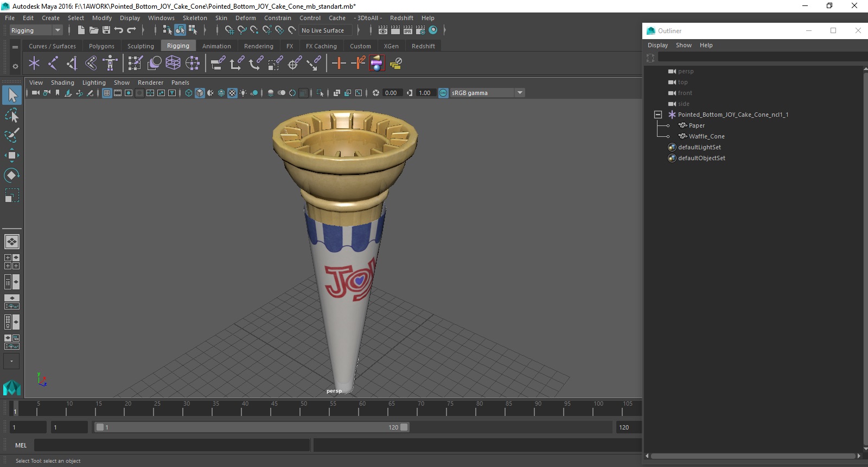Toggle snap to curves magnet
The height and width of the screenshot is (467, 868).
(242, 30)
